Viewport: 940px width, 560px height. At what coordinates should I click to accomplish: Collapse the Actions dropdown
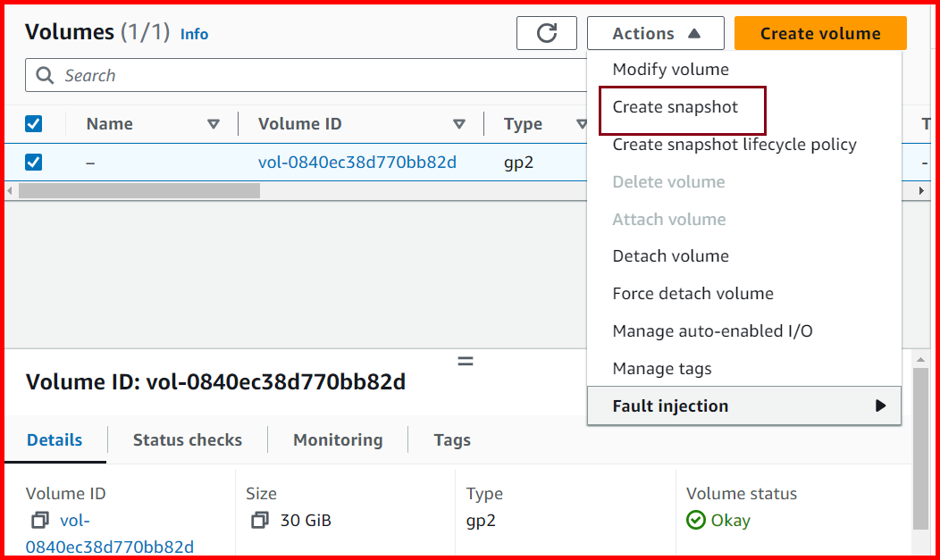pyautogui.click(x=655, y=33)
